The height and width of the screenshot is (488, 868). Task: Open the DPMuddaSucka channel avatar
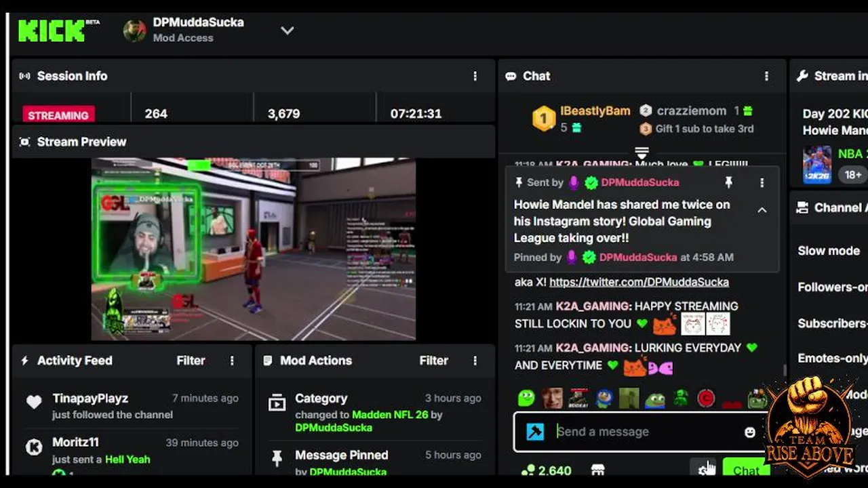point(134,30)
